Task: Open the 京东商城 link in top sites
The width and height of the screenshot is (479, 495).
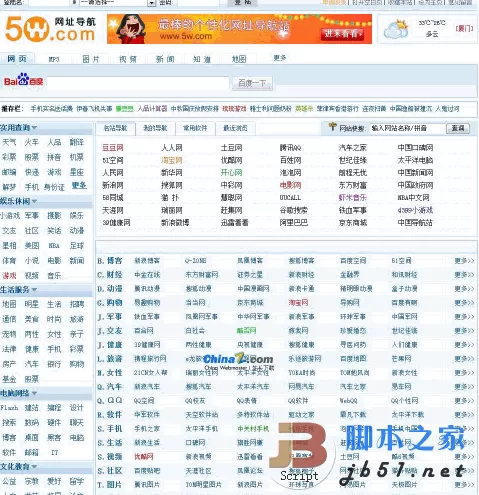Action: click(x=353, y=223)
